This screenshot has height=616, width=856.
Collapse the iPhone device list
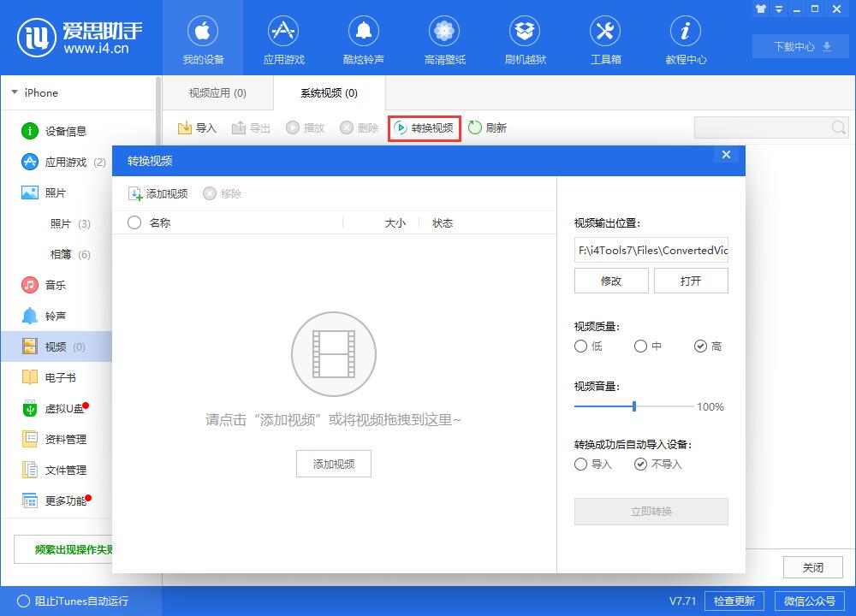pyautogui.click(x=13, y=92)
